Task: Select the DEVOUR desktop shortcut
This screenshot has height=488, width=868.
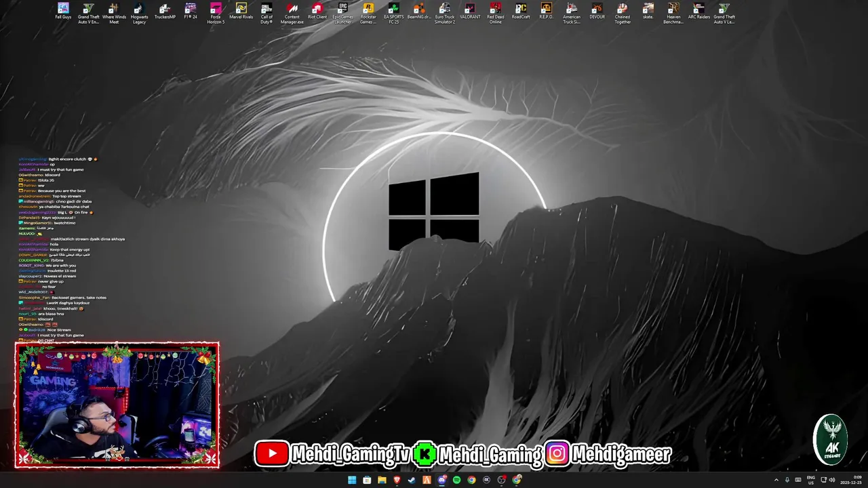Action: (597, 12)
